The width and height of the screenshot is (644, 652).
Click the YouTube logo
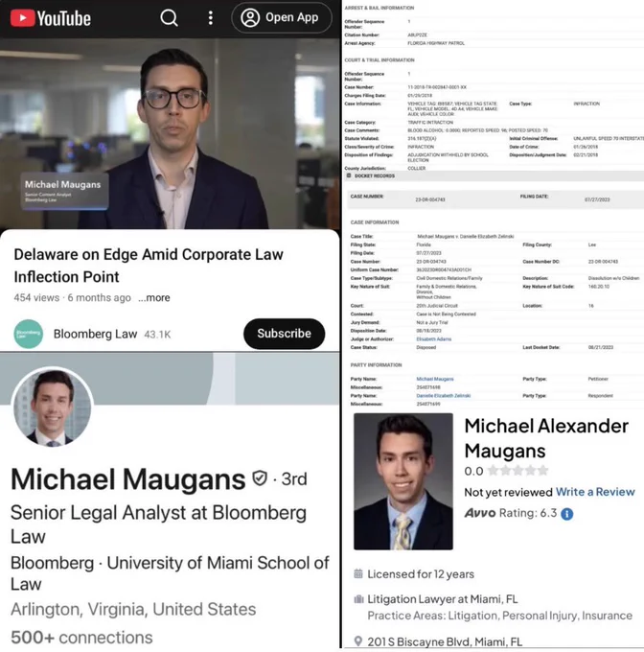50,18
